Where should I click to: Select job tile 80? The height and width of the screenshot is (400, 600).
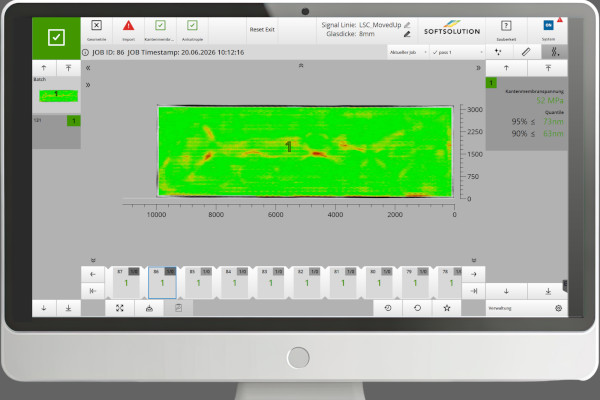coord(379,282)
